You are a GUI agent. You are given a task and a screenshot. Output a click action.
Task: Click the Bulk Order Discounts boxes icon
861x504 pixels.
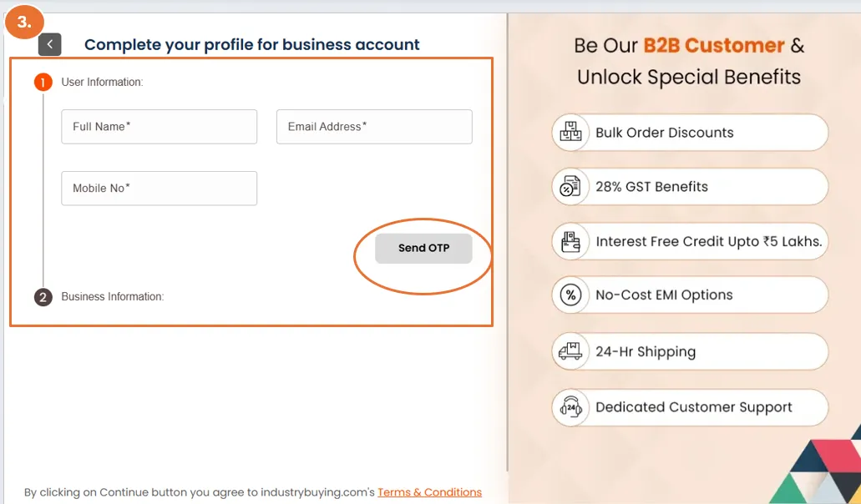pos(571,132)
